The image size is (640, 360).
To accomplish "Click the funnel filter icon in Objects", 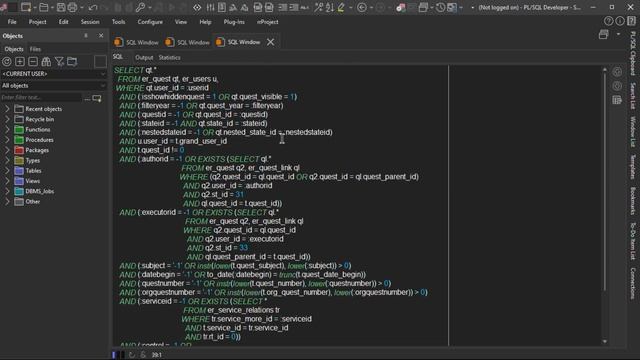I will coord(59,62).
